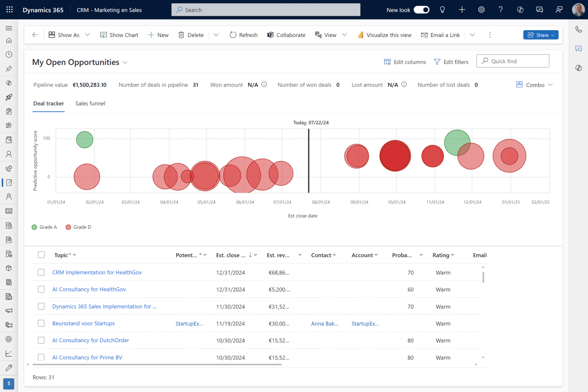
Task: Click the blue Share button
Action: coord(541,35)
